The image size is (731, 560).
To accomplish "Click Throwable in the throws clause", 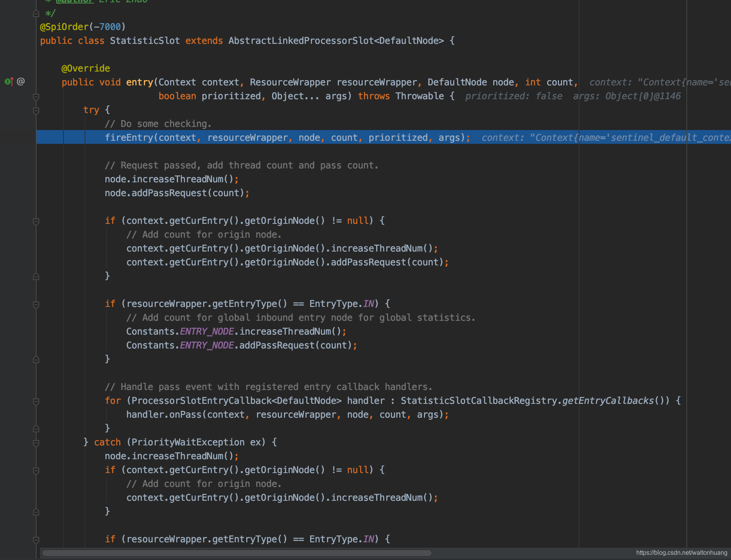I will pyautogui.click(x=419, y=96).
